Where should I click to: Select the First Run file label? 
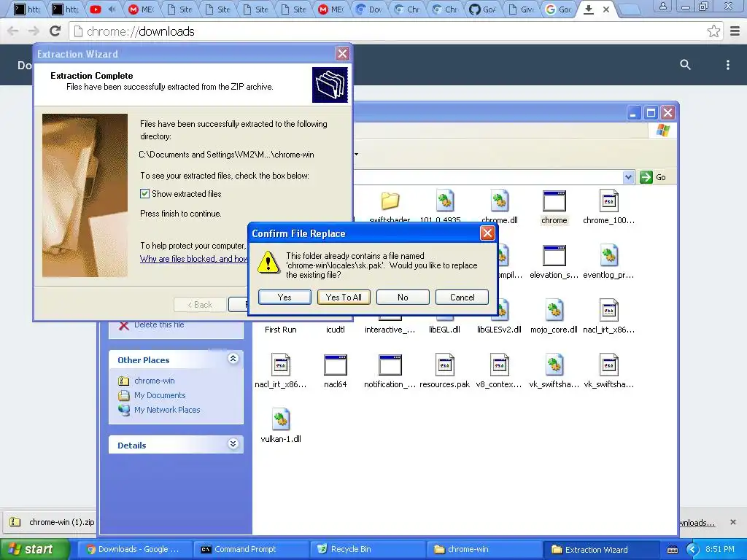pos(281,330)
